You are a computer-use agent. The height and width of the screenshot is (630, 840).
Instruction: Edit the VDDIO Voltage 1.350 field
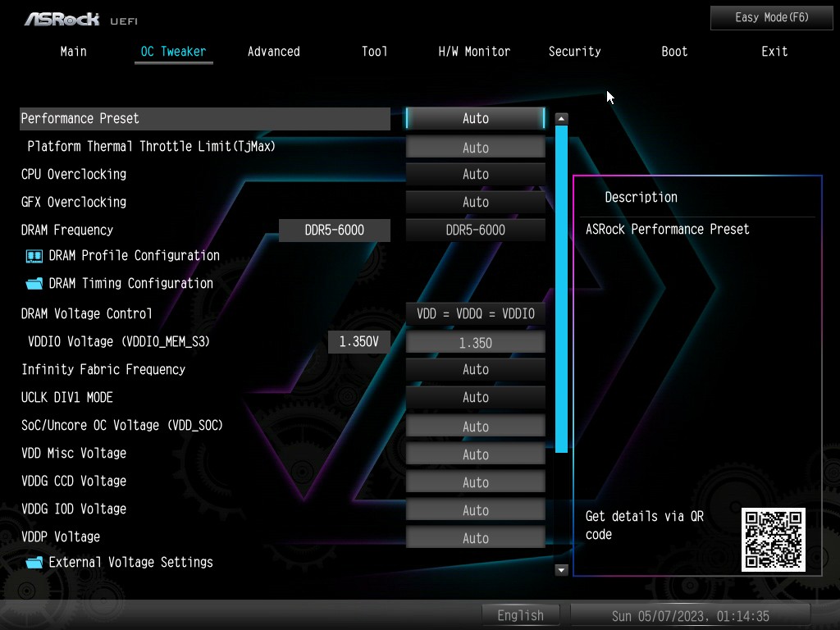(475, 343)
